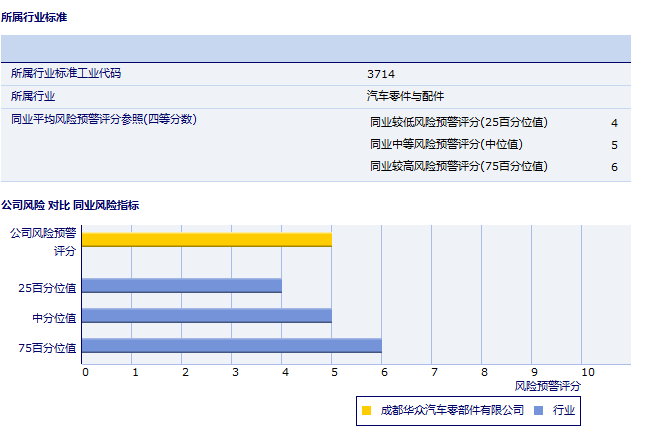Viewport: 671px width, 431px height.
Task: Click the 风险预警评分 axis title
Action: point(548,385)
